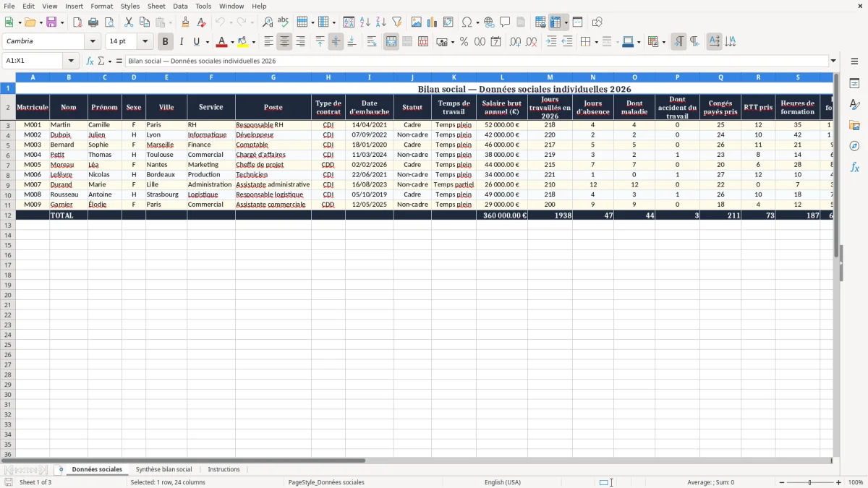Click the formula input line
This screenshot has height=488, width=868.
477,61
